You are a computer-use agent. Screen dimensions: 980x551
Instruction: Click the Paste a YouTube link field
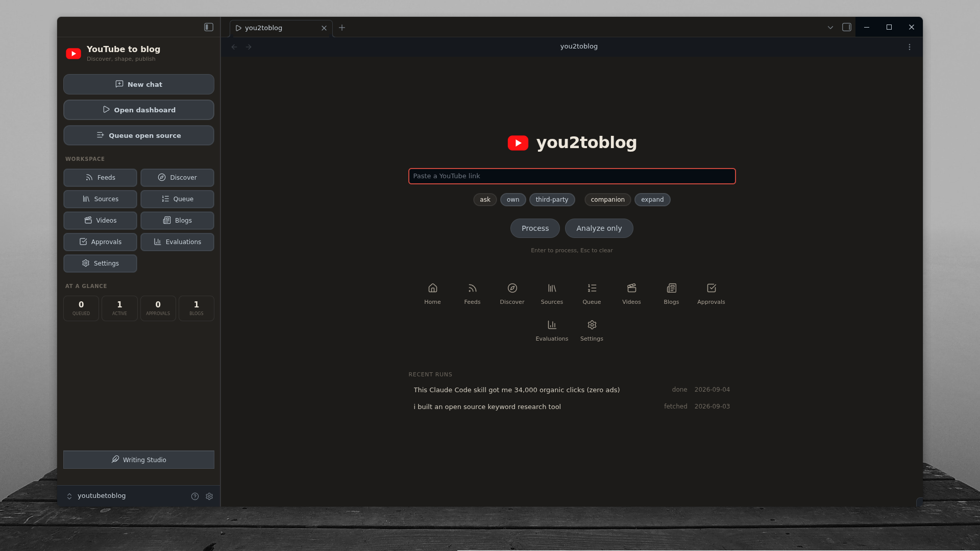coord(572,176)
